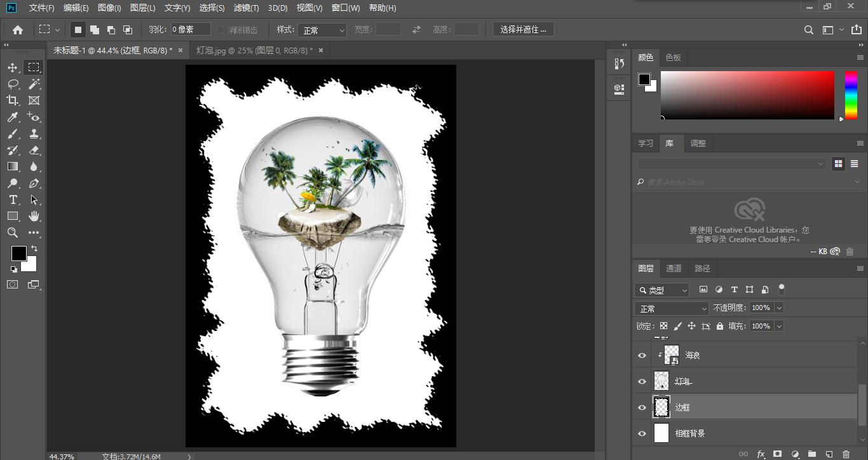
Task: Toggle visibility of 相框背景 layer
Action: pos(642,434)
